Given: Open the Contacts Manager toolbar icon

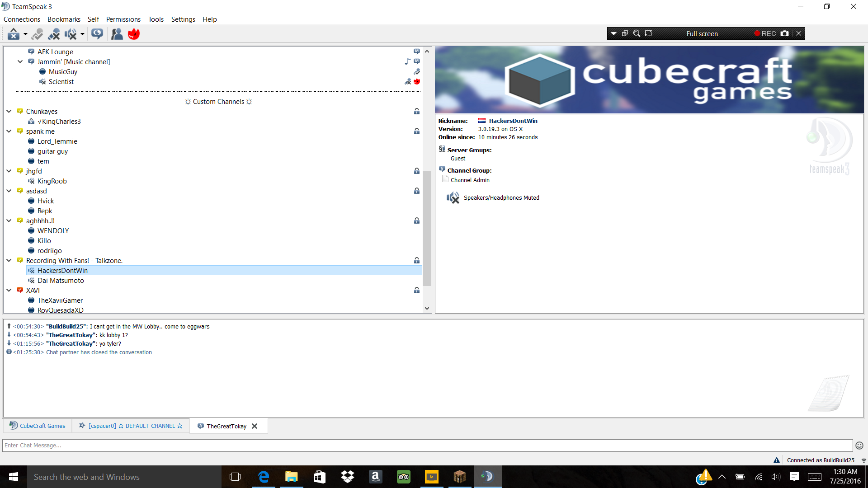Looking at the screenshot, I should click(x=117, y=34).
